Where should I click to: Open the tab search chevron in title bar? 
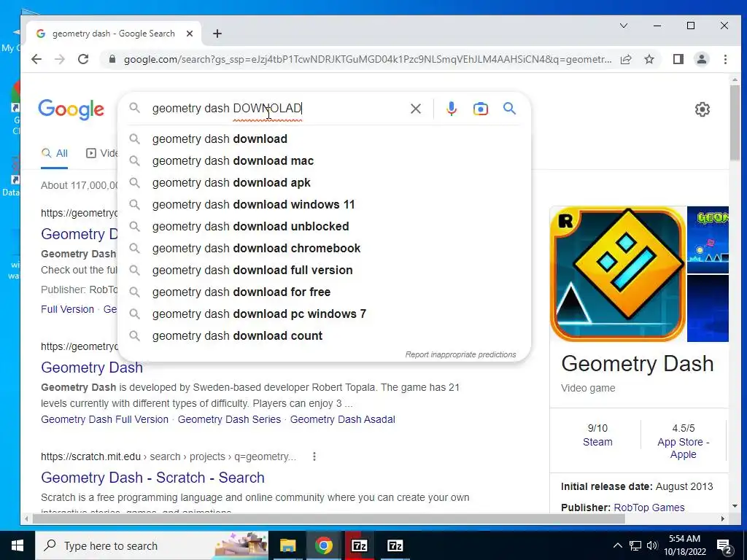(624, 26)
